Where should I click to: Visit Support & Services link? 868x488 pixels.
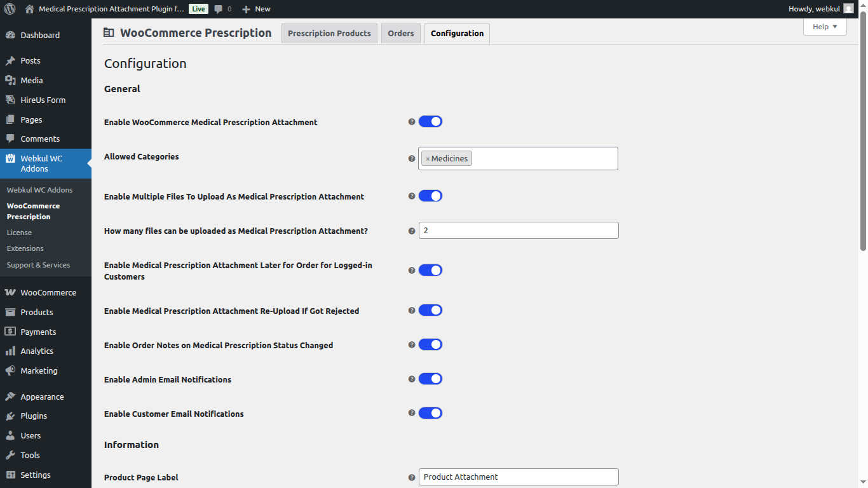pos(38,265)
